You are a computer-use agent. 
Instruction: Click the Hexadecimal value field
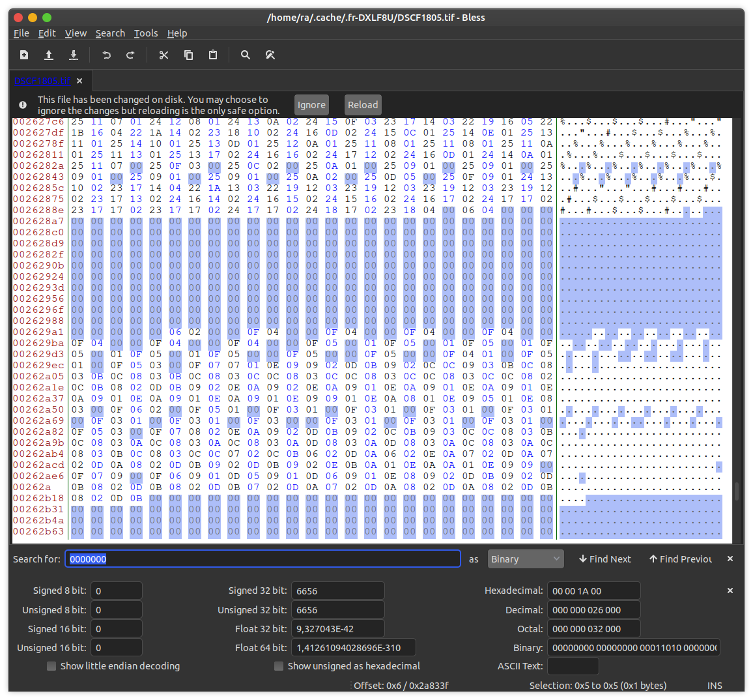(x=593, y=591)
